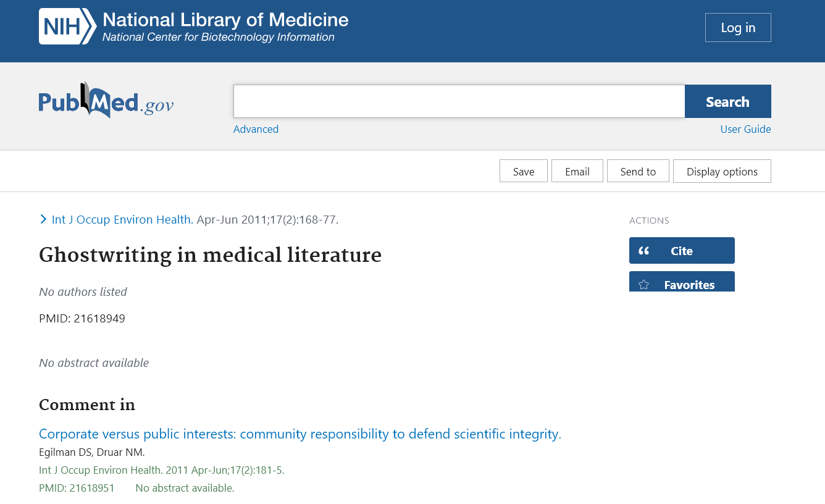Open the Display options dropdown
825x504 pixels.
coord(722,172)
